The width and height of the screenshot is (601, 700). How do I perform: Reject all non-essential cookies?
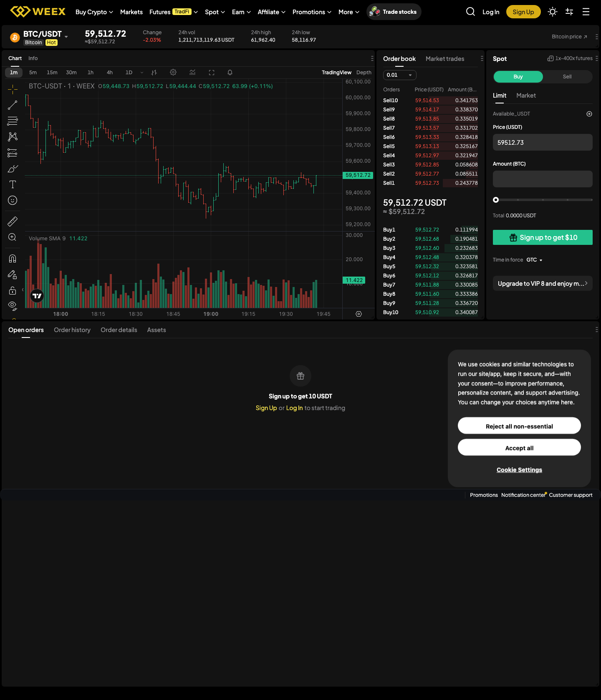click(519, 426)
